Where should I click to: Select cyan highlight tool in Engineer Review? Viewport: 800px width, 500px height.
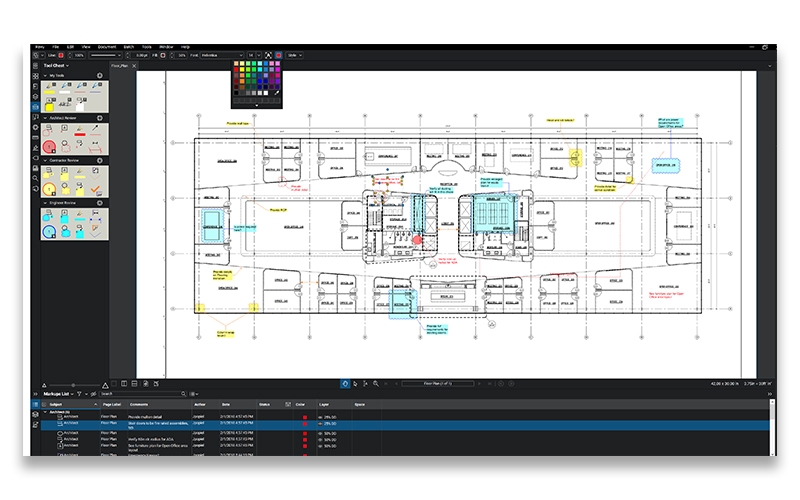tap(80, 217)
